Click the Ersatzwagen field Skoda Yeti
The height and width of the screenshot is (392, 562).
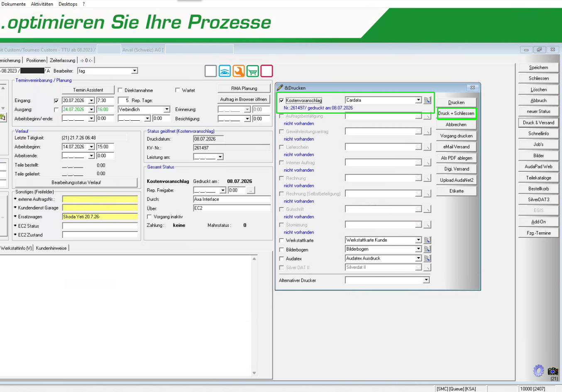(x=100, y=217)
